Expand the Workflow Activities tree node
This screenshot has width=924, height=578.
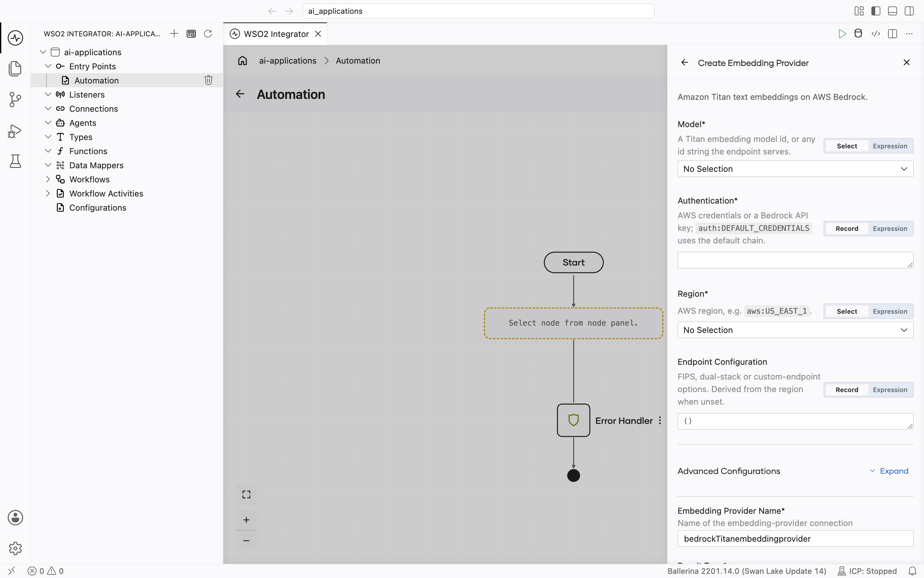coord(48,193)
